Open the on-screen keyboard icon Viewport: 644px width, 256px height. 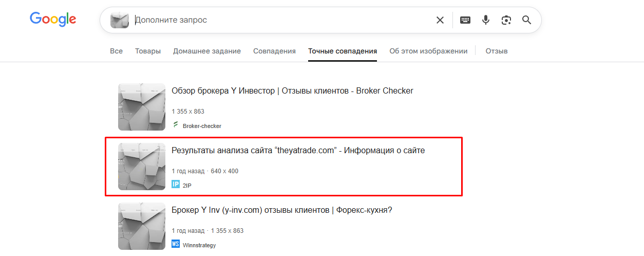tap(465, 20)
